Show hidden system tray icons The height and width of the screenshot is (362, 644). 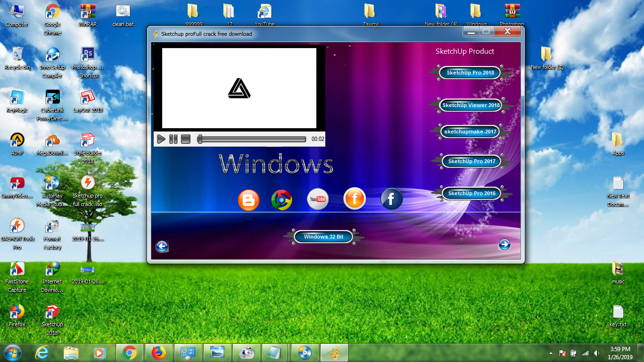[x=551, y=353]
